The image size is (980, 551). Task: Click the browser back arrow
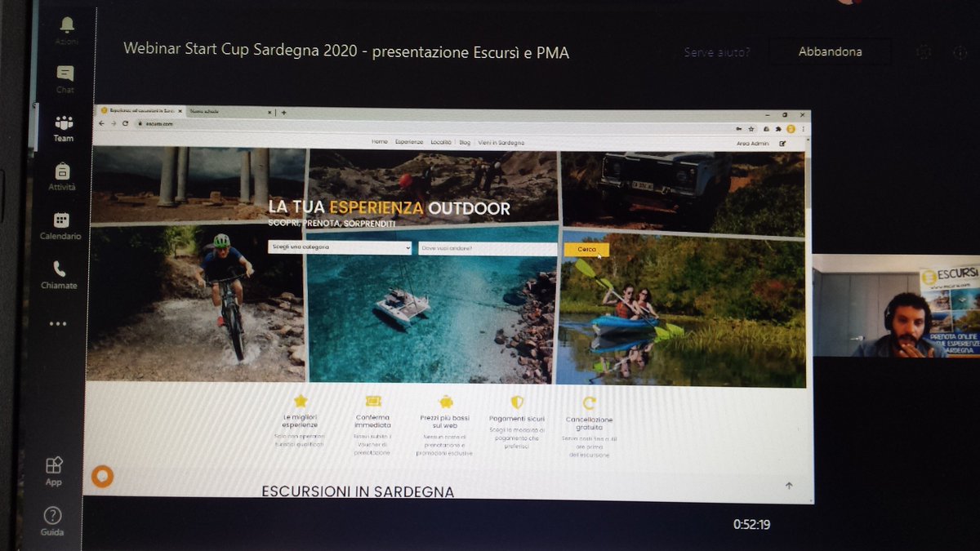101,122
